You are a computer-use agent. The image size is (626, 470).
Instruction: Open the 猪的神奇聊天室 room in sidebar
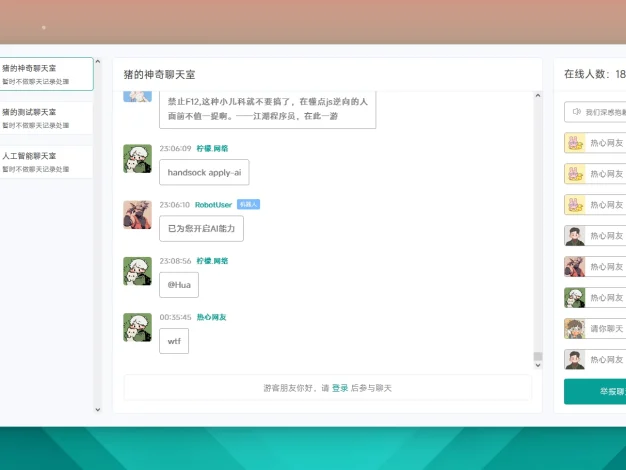coord(46,74)
